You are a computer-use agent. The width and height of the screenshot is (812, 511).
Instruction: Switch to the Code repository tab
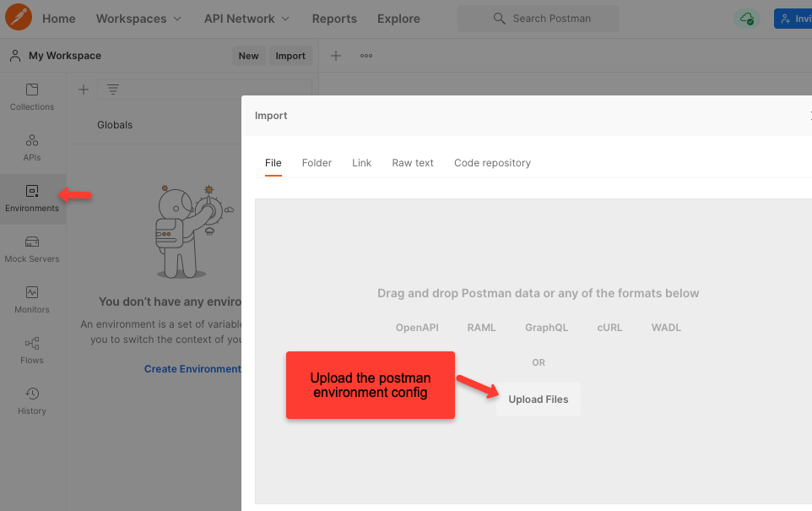[x=492, y=163]
